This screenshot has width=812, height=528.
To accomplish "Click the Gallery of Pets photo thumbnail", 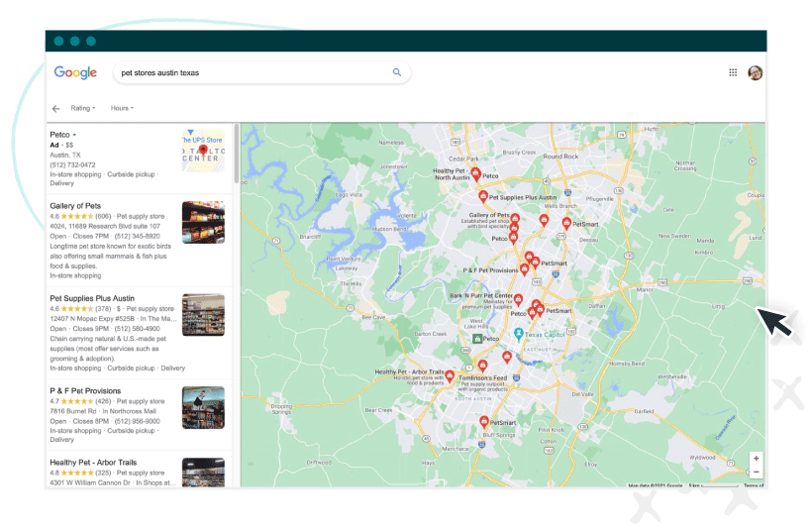I will 204,222.
